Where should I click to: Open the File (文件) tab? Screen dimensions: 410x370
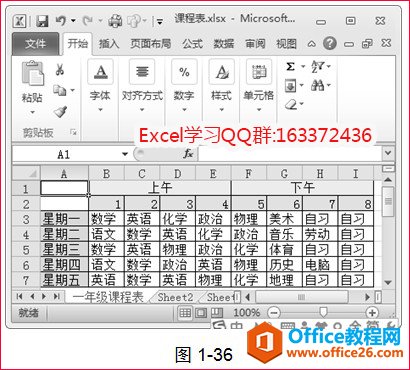(x=36, y=44)
